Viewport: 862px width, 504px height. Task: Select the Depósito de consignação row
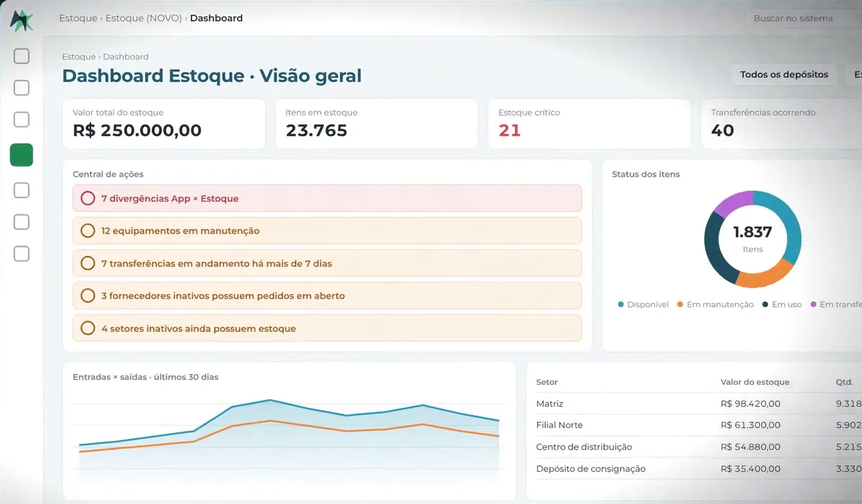pos(699,469)
